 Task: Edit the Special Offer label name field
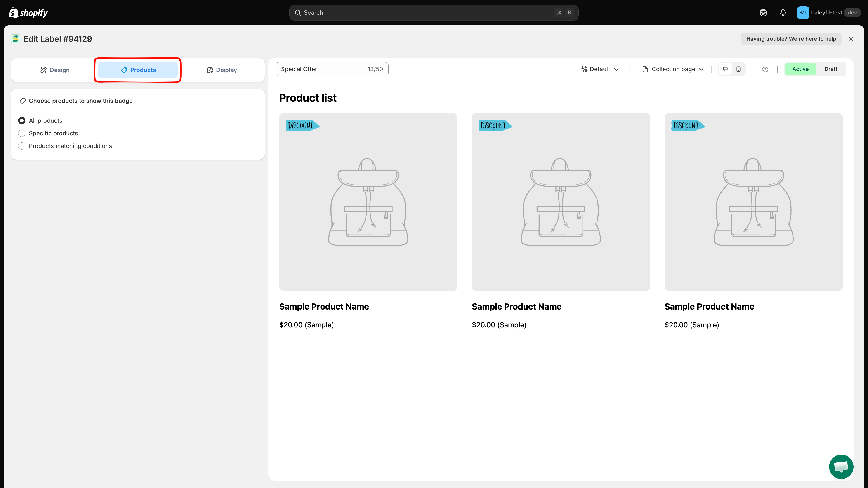[x=332, y=69]
